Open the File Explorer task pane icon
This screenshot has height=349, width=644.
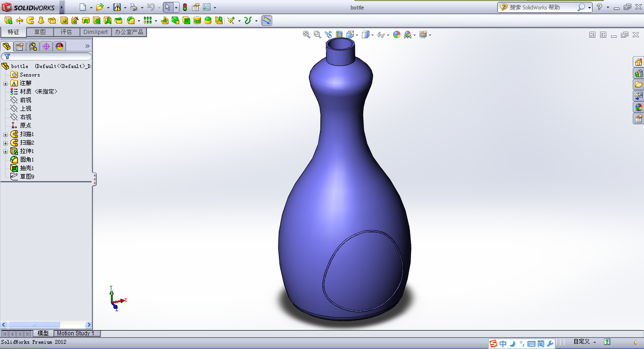click(x=638, y=85)
